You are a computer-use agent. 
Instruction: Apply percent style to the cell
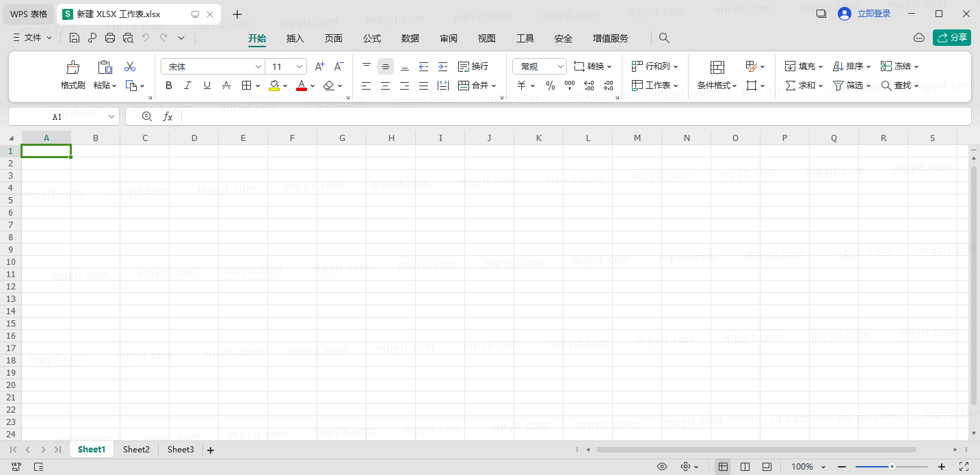(x=551, y=86)
